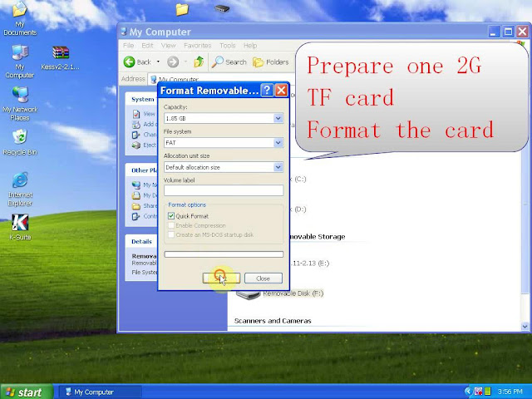Open the Back button history dropdown arrow
This screenshot has height=399, width=532.
pos(158,62)
